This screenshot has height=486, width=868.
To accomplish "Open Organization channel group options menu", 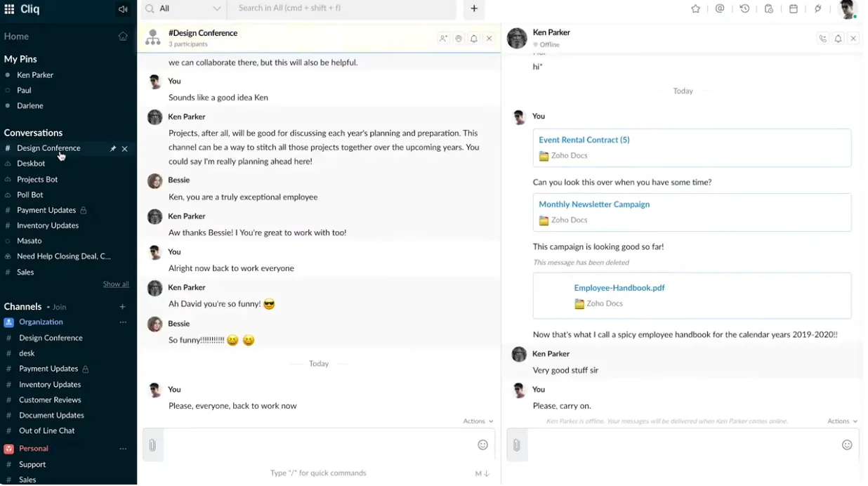I will (x=123, y=322).
